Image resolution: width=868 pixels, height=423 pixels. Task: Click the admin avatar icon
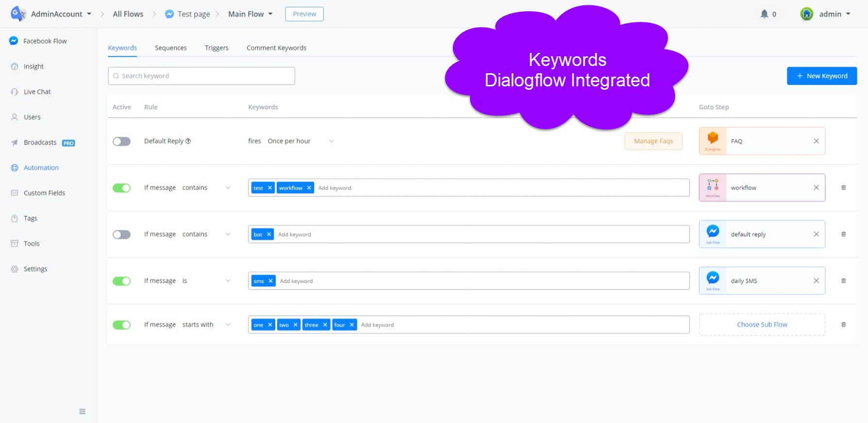click(806, 14)
